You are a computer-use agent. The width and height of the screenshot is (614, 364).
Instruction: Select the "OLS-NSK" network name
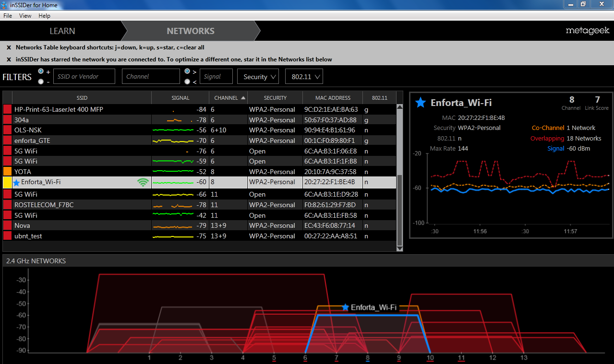29,130
